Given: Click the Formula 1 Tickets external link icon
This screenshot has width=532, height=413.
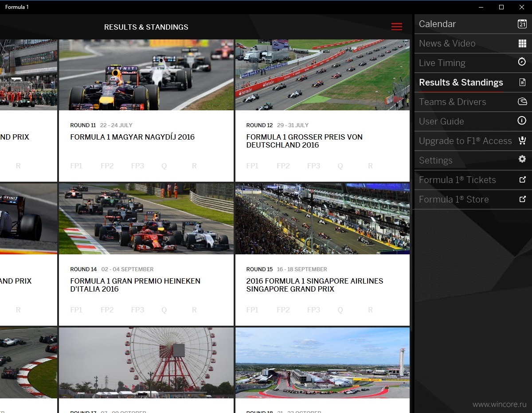Looking at the screenshot, I should tap(522, 179).
